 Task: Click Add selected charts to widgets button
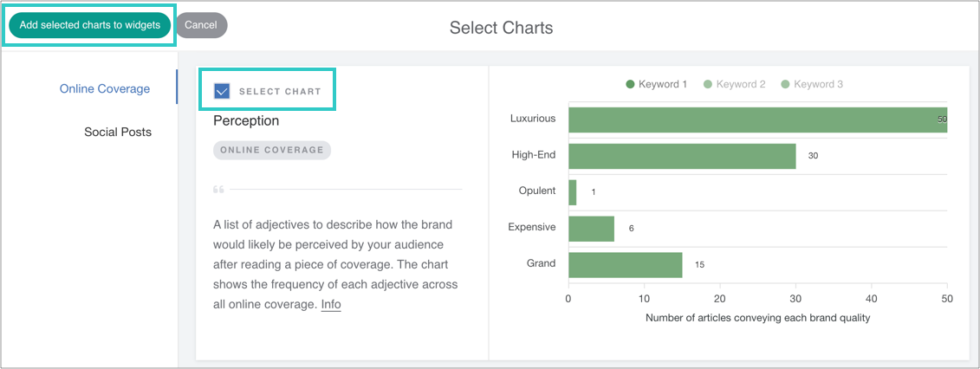pyautogui.click(x=89, y=25)
